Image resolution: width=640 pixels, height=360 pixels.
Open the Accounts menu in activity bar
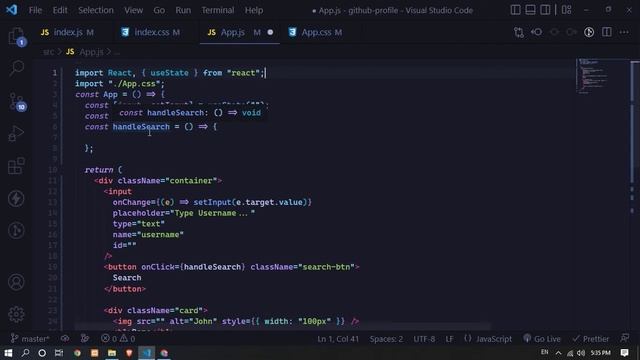16,282
